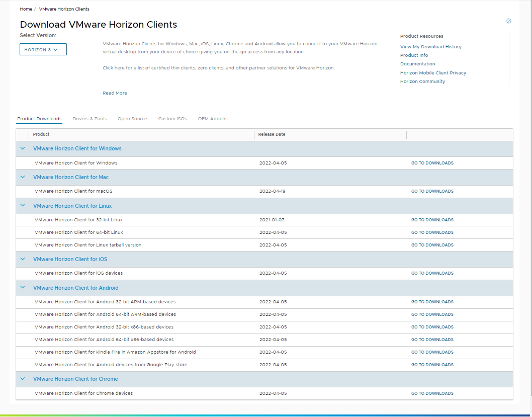
Task: Collapse the VMware Horizon Client for Windows section
Action: pyautogui.click(x=22, y=148)
